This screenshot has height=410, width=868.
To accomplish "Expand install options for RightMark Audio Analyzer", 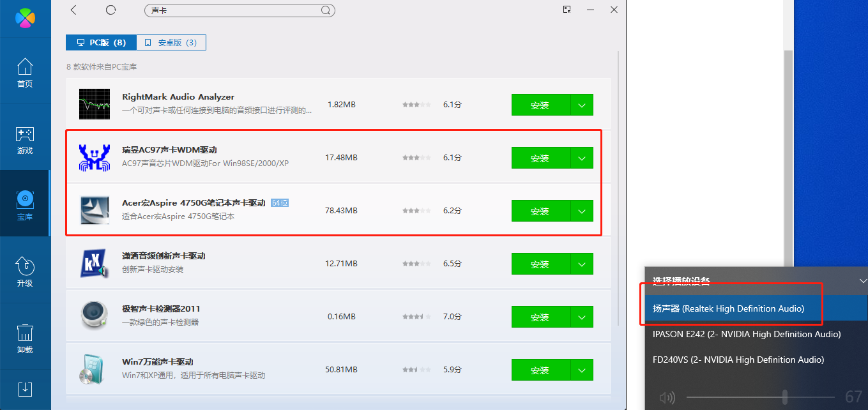I will click(x=582, y=105).
